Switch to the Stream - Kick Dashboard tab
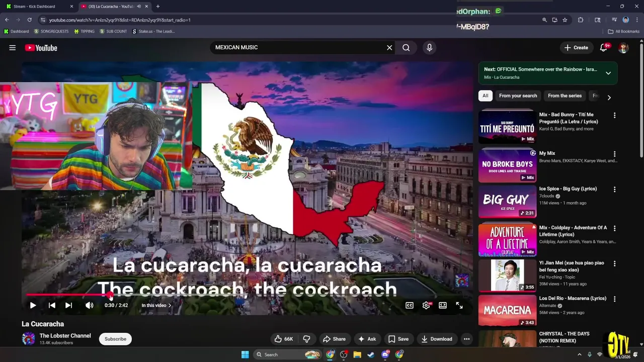This screenshot has width=644, height=362. 34,7
